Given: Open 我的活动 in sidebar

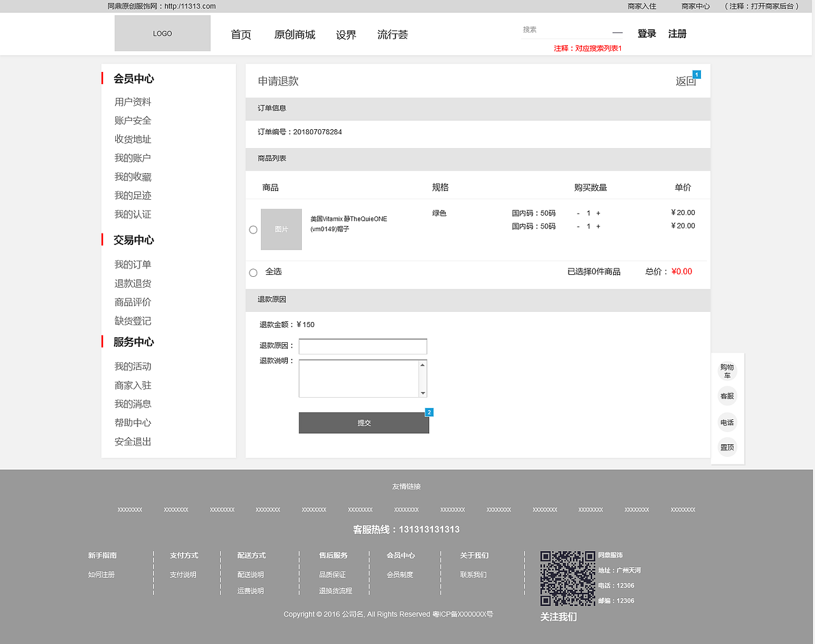Looking at the screenshot, I should point(133,367).
